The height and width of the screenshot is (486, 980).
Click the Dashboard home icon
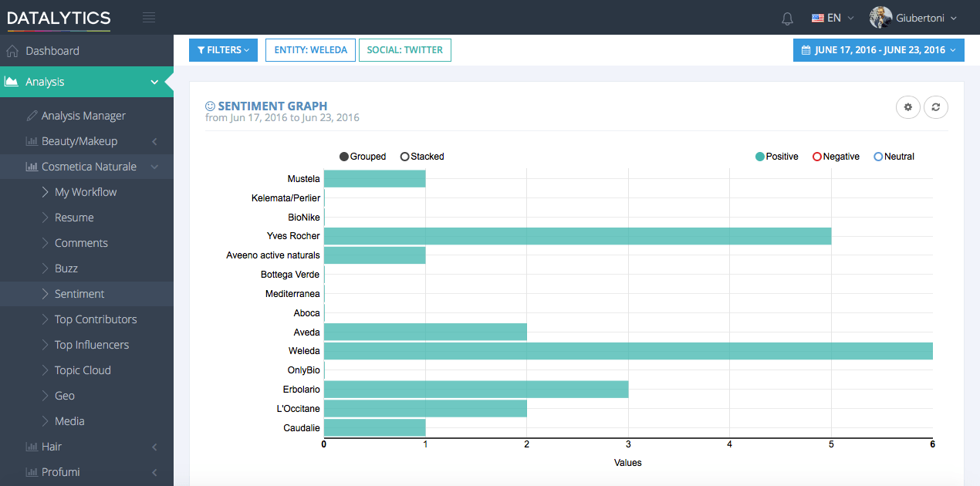click(12, 51)
